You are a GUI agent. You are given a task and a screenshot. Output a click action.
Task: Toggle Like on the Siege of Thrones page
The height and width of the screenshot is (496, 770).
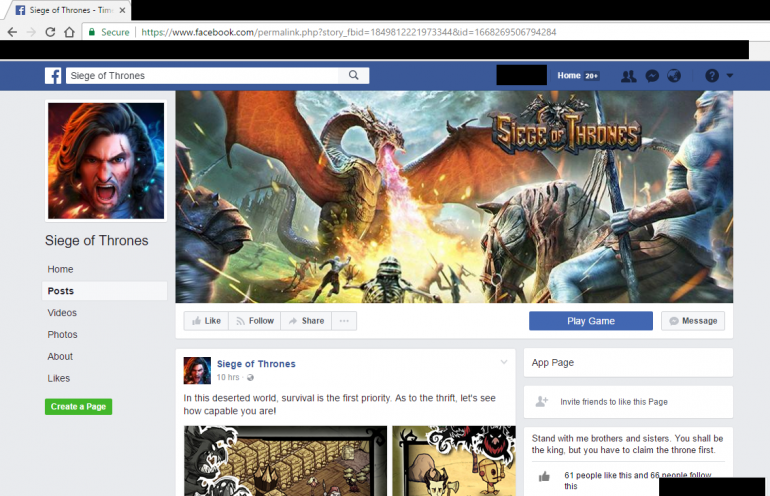click(205, 321)
